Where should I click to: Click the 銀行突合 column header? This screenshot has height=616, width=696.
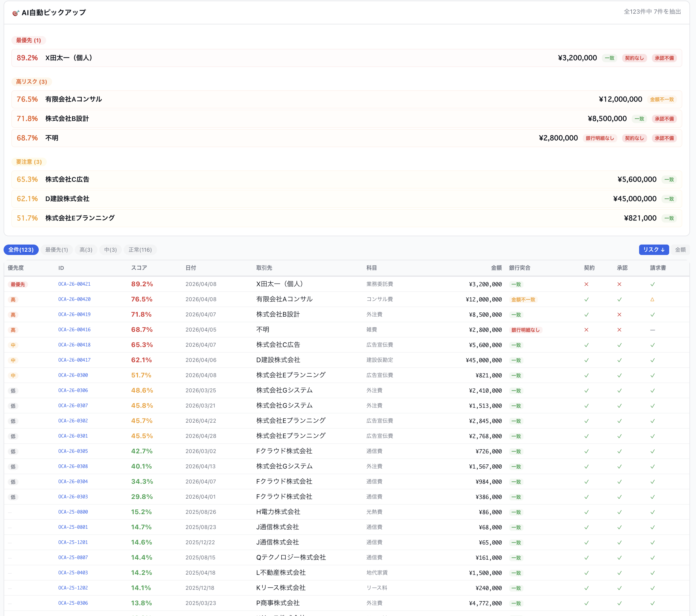[x=520, y=268]
